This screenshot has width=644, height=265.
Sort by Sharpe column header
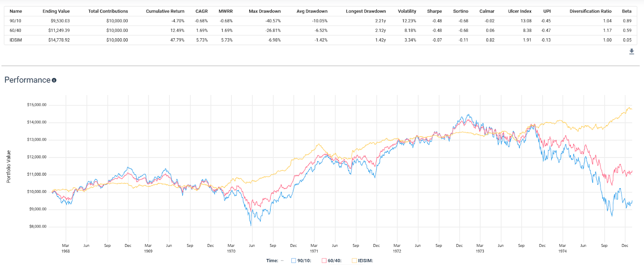pos(434,11)
